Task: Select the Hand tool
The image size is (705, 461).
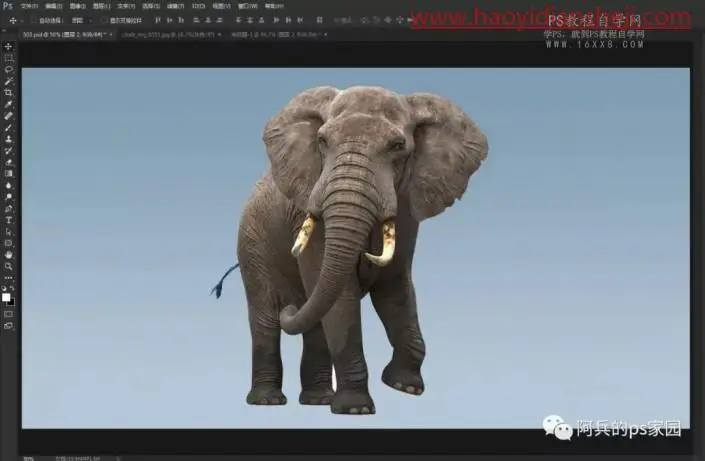Action: click(9, 255)
